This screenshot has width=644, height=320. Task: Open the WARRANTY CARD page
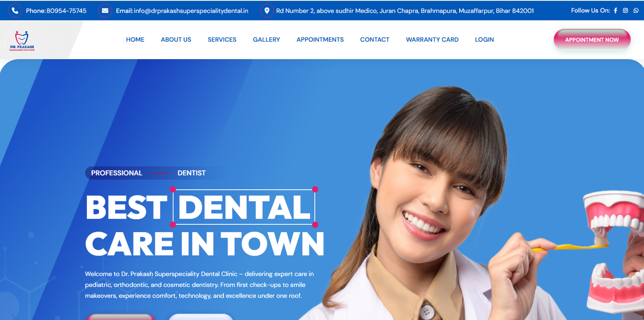click(x=432, y=39)
